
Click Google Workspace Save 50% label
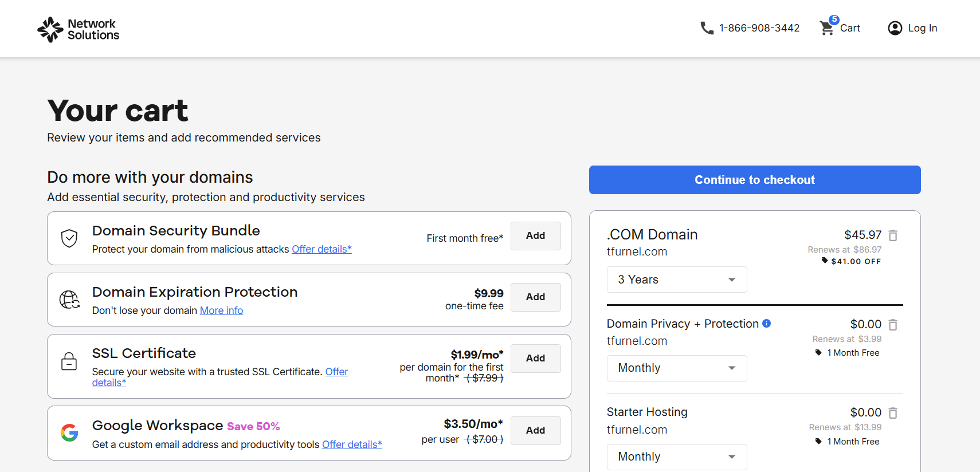click(253, 427)
